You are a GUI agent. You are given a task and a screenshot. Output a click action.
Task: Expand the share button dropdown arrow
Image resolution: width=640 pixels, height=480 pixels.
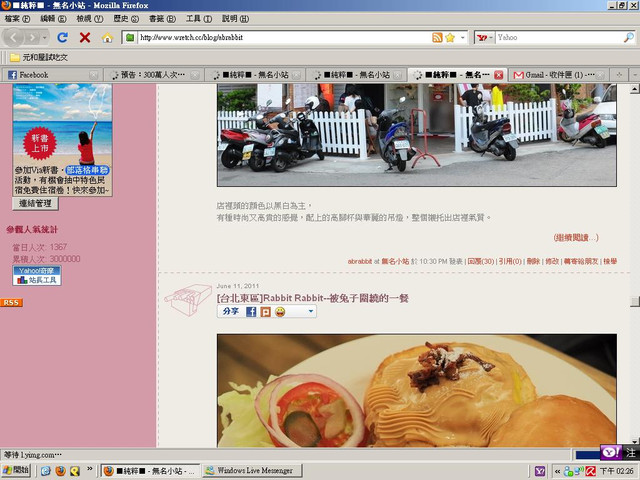[x=311, y=312]
